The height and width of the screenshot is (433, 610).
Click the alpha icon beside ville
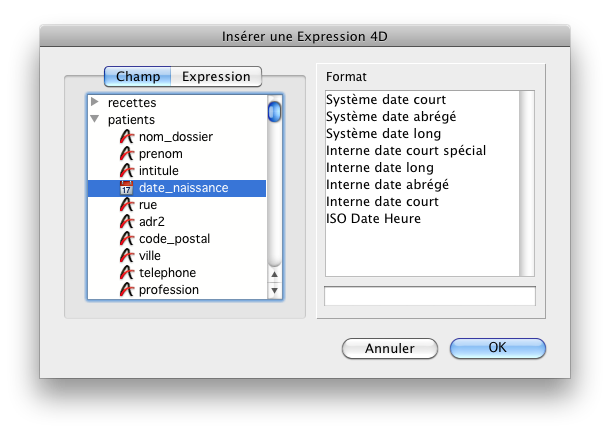(x=126, y=256)
